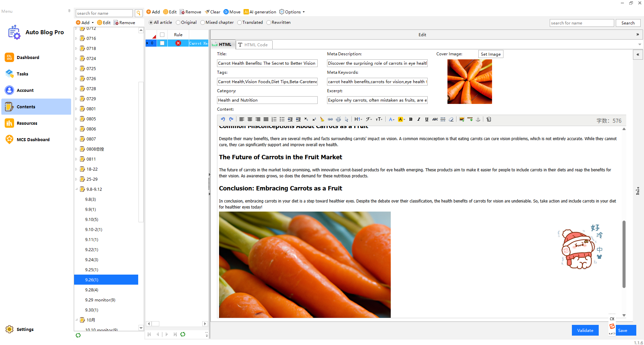Click the green refresh icon below tree

click(78, 335)
